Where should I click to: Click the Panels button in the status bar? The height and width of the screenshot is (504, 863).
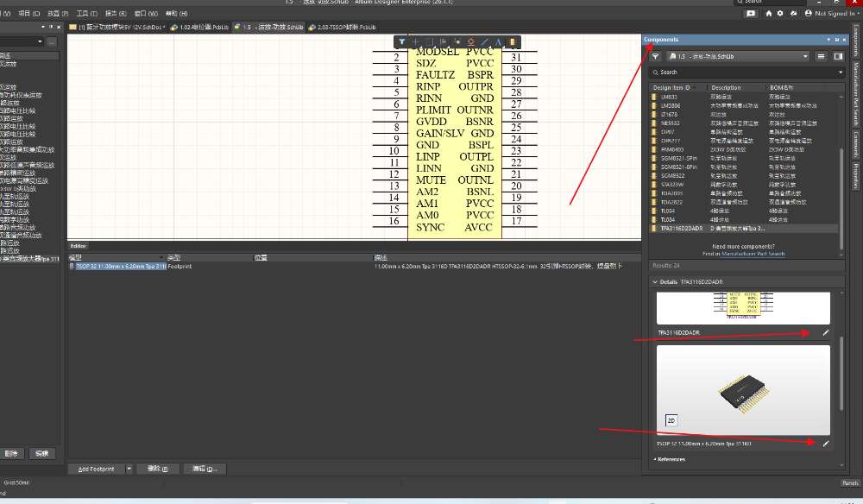pyautogui.click(x=850, y=483)
